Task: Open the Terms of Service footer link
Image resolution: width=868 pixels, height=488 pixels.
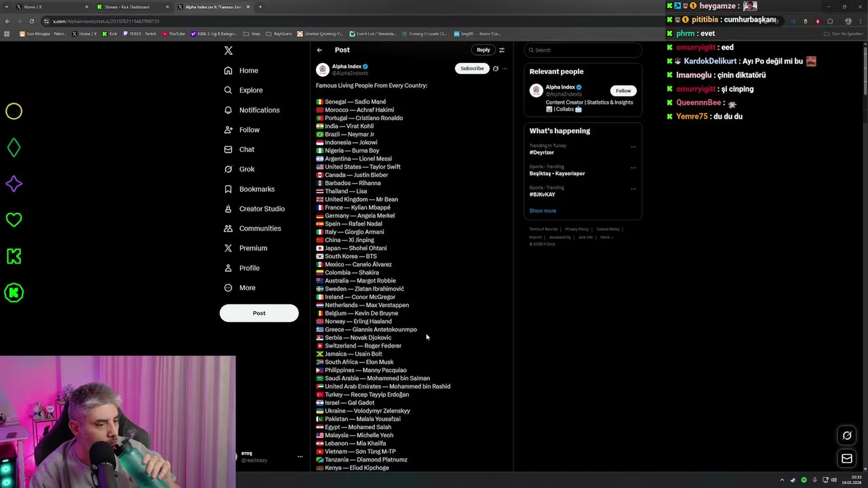Action: (543, 229)
